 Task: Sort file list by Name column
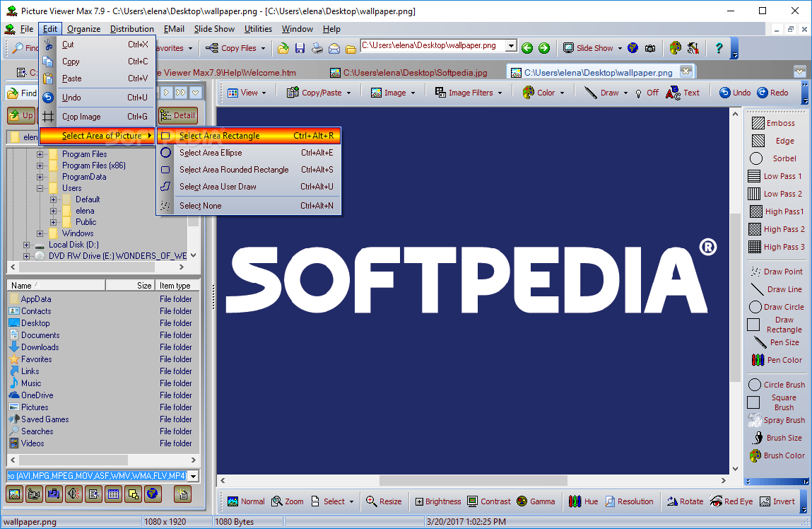point(56,286)
